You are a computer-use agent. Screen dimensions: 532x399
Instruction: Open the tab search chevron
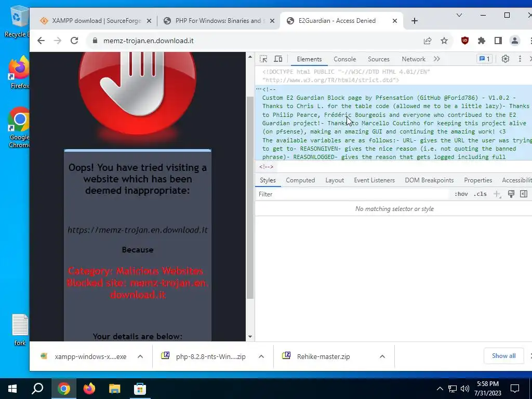coord(459,15)
